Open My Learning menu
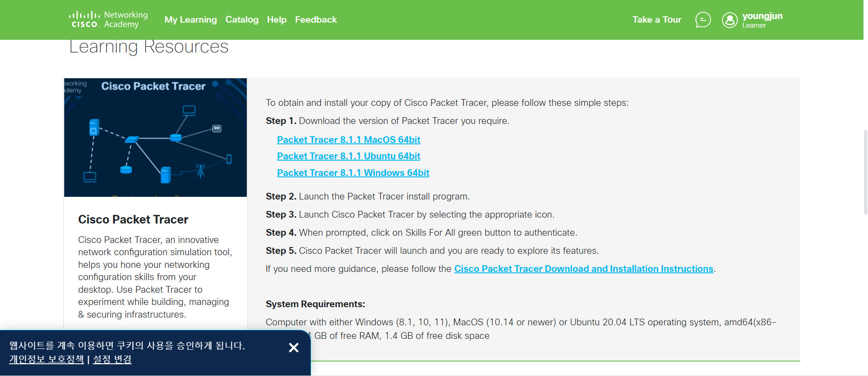868x376 pixels. [x=191, y=20]
